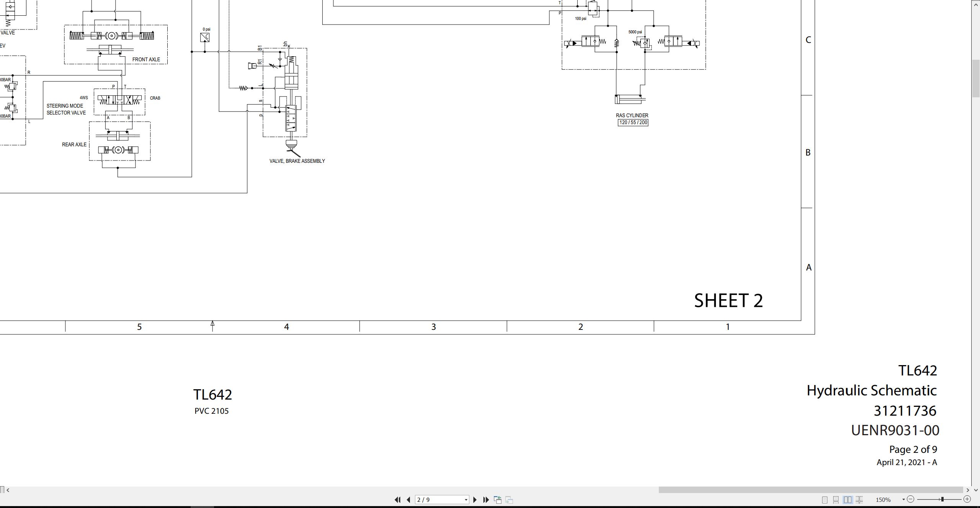Switch to single page layout
Viewport: 980px width, 508px height.
click(825, 500)
